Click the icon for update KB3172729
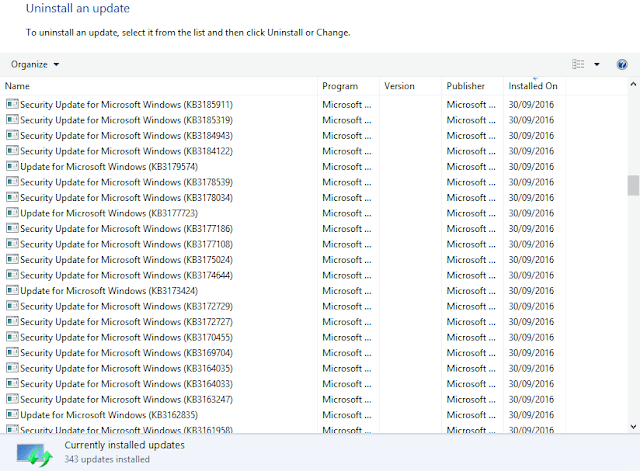 click(x=12, y=306)
